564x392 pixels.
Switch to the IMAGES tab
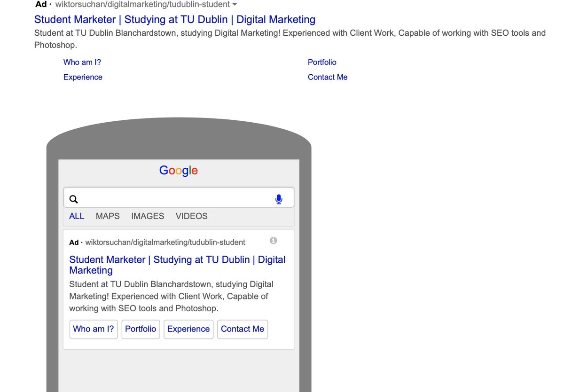(148, 216)
